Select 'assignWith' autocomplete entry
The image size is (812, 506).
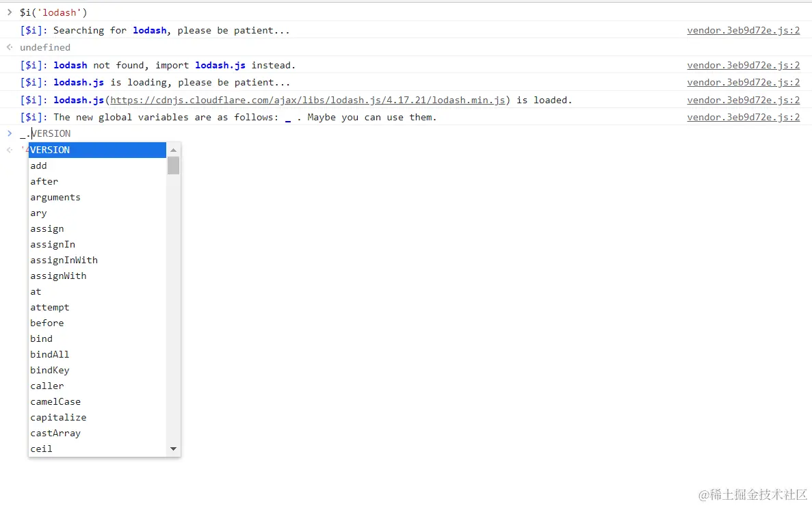(97, 276)
